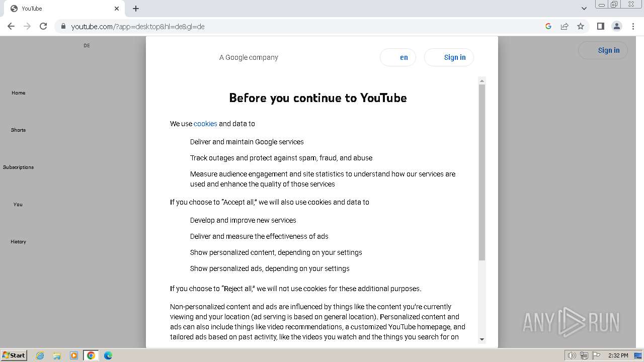The width and height of the screenshot is (644, 362).
Task: Open the cookies link
Action: coord(205,124)
